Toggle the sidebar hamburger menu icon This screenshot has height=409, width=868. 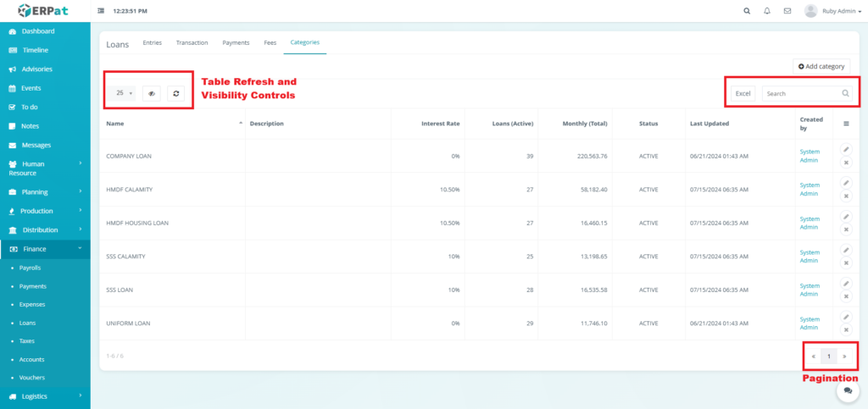pyautogui.click(x=102, y=11)
